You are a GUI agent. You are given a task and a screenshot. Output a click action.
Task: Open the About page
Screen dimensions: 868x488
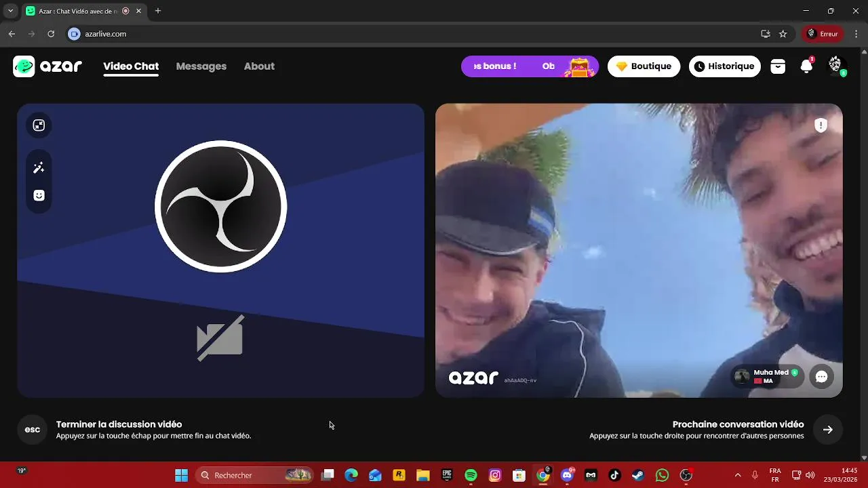[x=259, y=66]
